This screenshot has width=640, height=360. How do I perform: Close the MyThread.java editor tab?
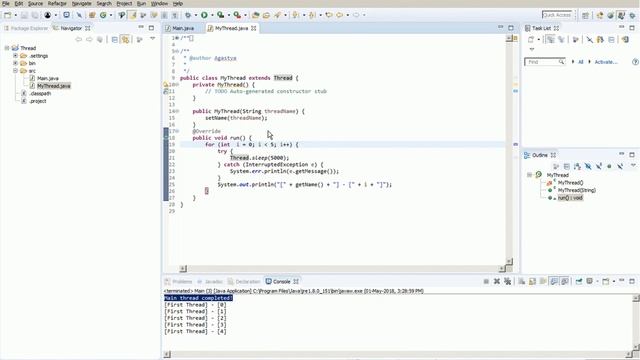(x=253, y=28)
